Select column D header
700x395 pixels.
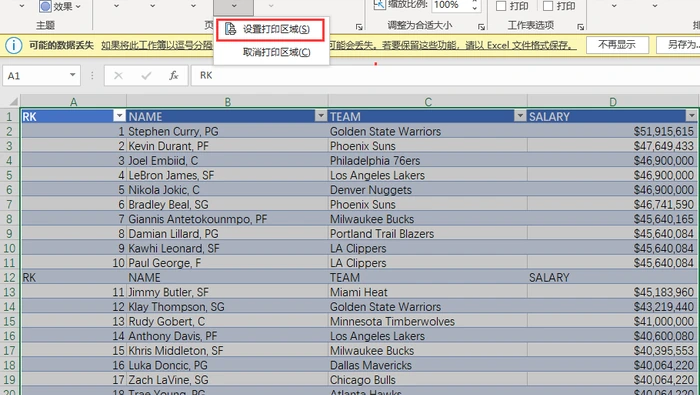612,102
